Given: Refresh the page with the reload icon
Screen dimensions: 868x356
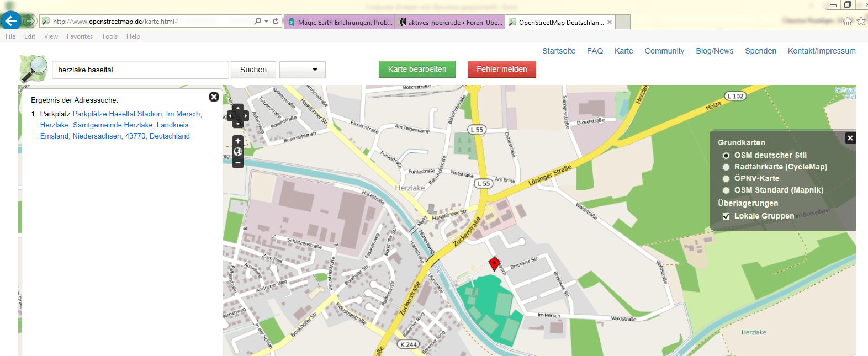Looking at the screenshot, I should click(276, 22).
